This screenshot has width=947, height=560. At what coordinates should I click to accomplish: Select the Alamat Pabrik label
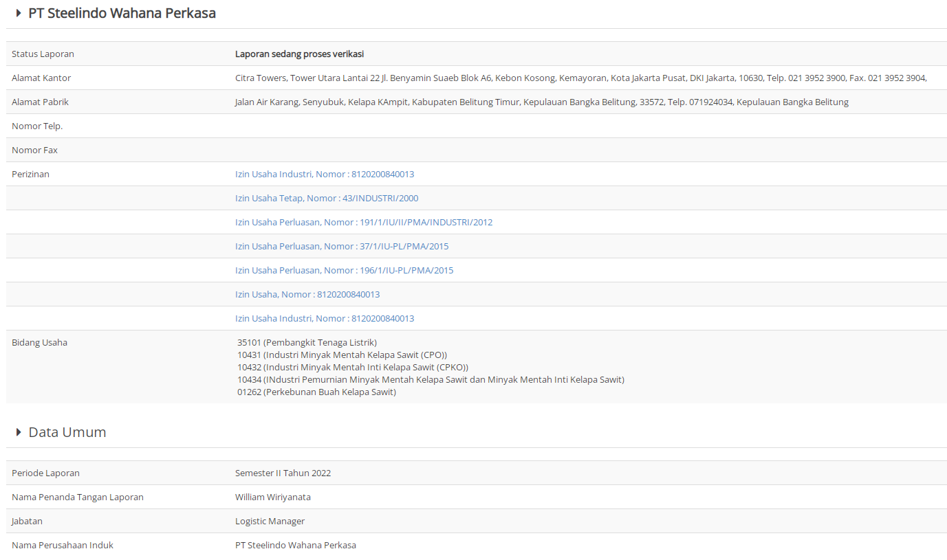click(41, 102)
